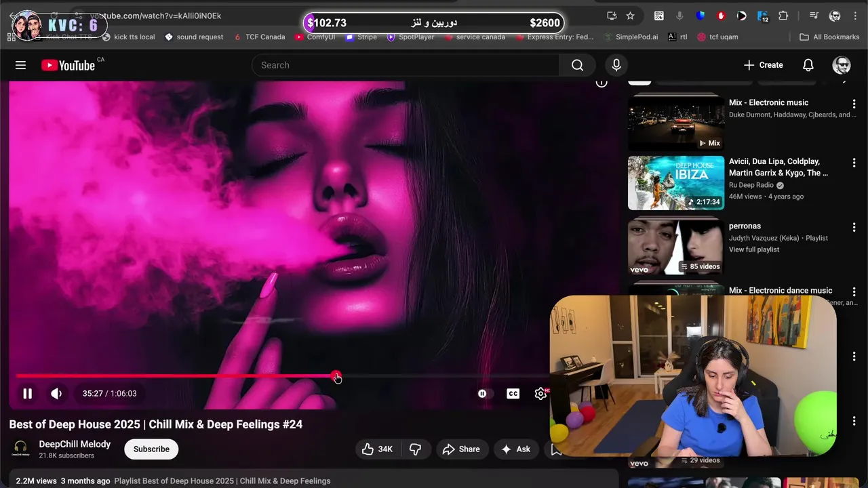Open the Express Entry bookmark
This screenshot has height=488, width=868.
click(554, 37)
